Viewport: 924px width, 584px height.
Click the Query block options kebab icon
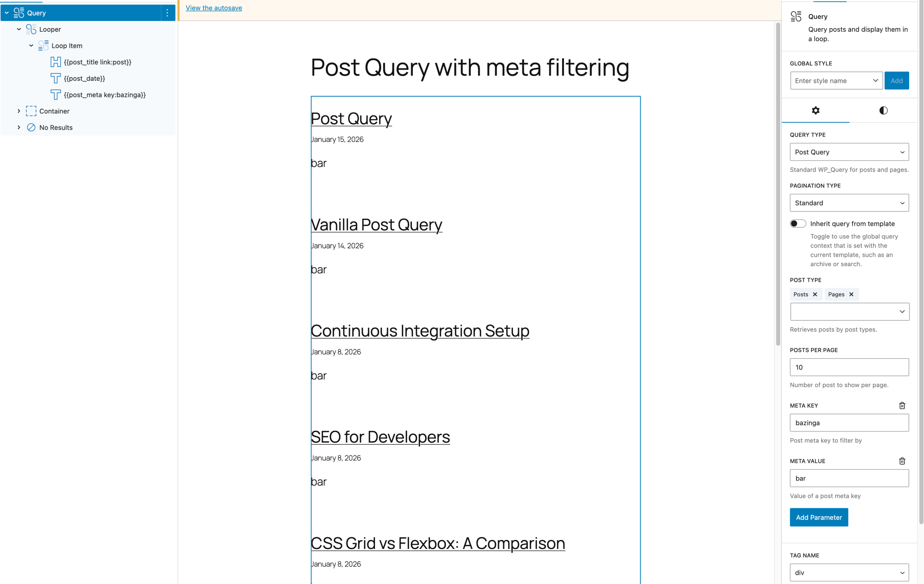[167, 13]
